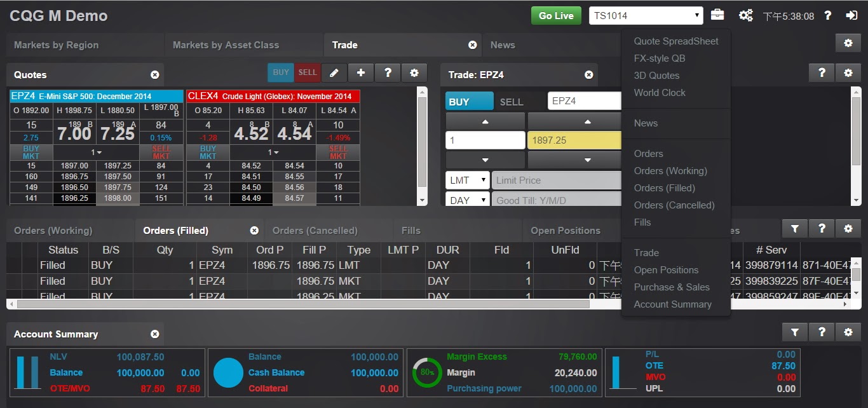Image resolution: width=868 pixels, height=408 pixels.
Task: Close the Trade: EPZ4 panel
Action: (x=588, y=75)
